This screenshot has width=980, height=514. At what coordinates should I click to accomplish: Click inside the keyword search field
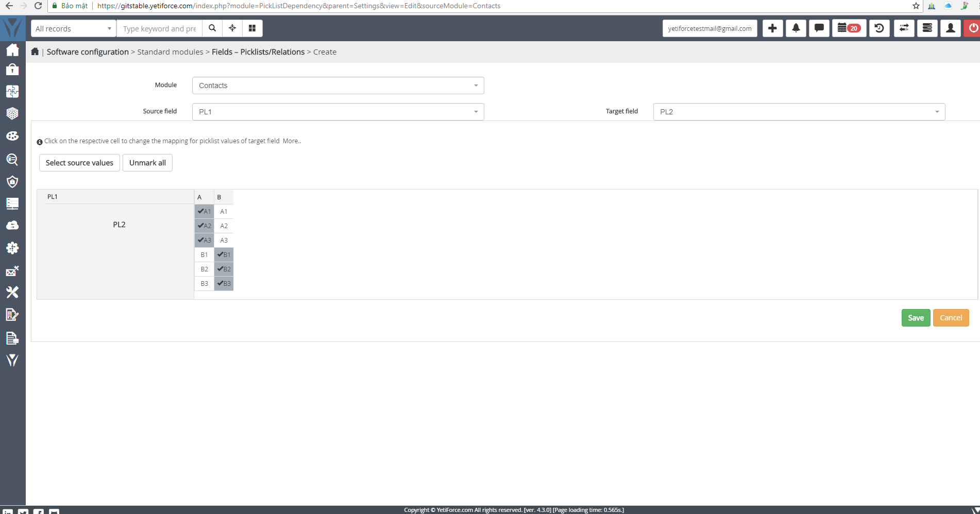(x=159, y=28)
